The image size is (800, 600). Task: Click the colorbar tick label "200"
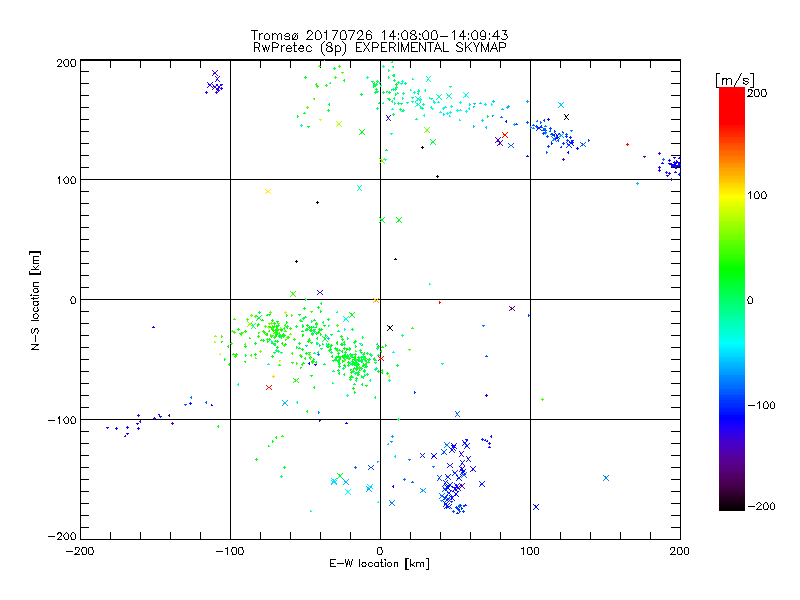click(757, 93)
